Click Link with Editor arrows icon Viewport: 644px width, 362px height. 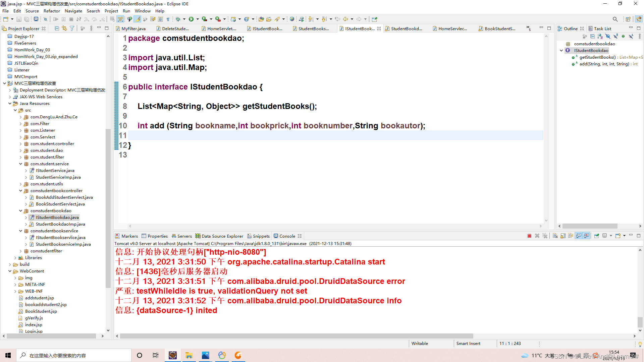tap(64, 28)
